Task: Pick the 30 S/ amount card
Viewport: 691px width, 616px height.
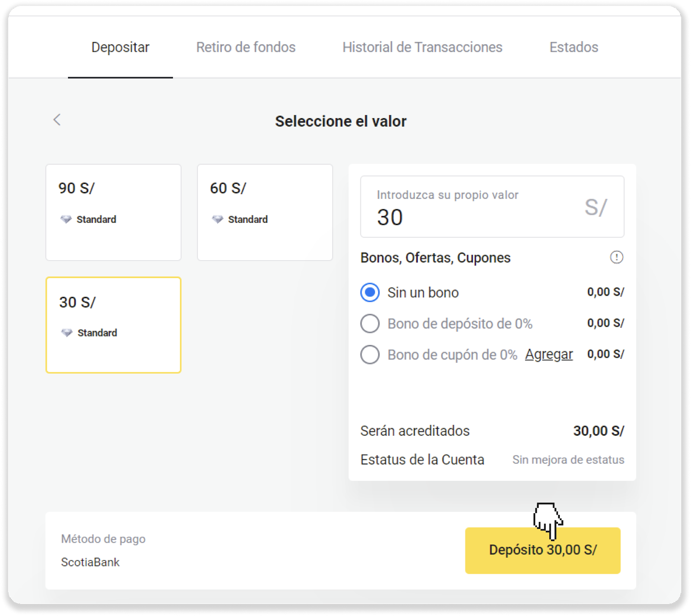Action: click(114, 325)
